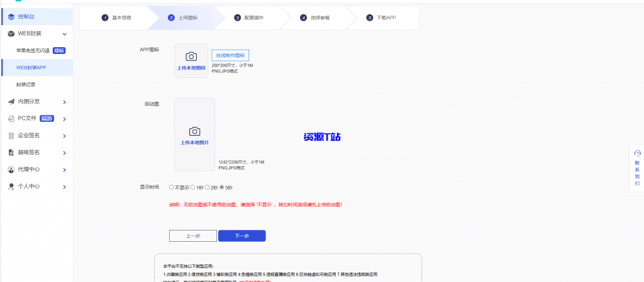Expand the 企业签名 menu arrow
This screenshot has height=282, width=644.
65,136
